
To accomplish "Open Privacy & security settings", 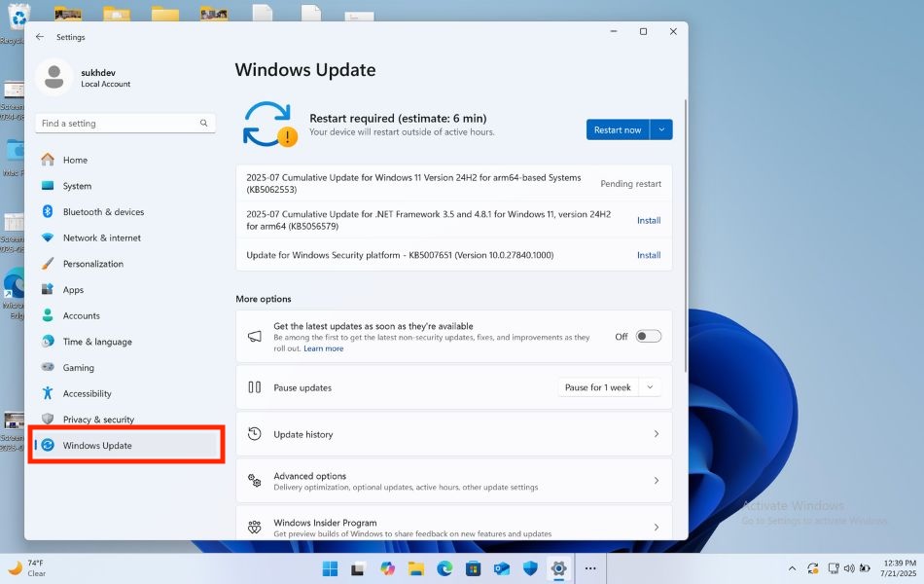I will pyautogui.click(x=99, y=419).
